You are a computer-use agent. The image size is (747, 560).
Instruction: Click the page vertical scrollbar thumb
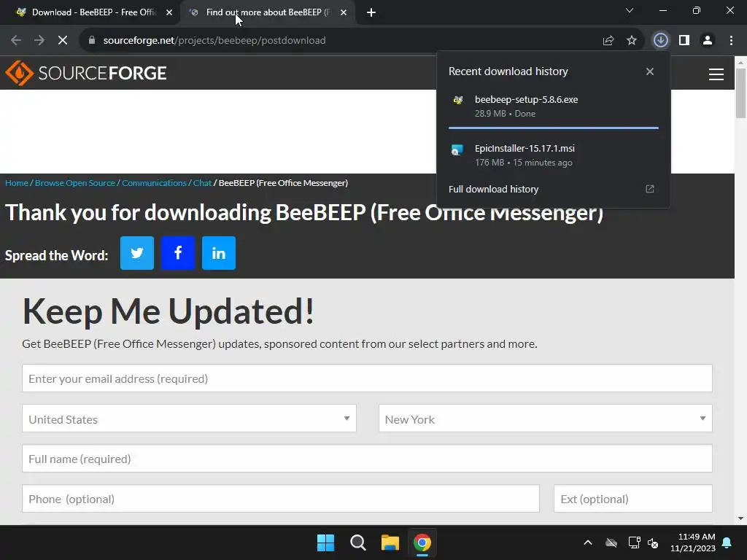(x=740, y=93)
